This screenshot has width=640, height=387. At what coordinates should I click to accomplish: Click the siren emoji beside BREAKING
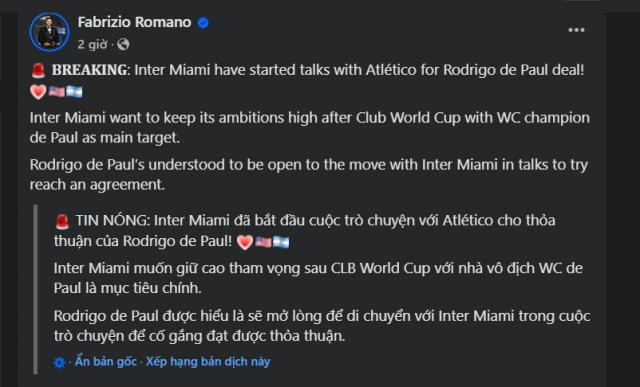38,71
